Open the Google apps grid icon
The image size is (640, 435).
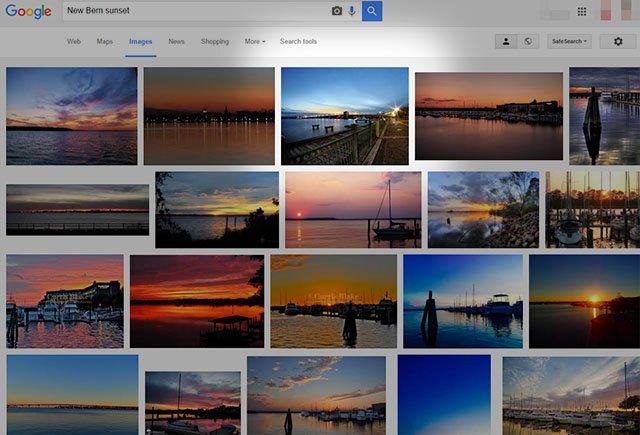tap(582, 11)
